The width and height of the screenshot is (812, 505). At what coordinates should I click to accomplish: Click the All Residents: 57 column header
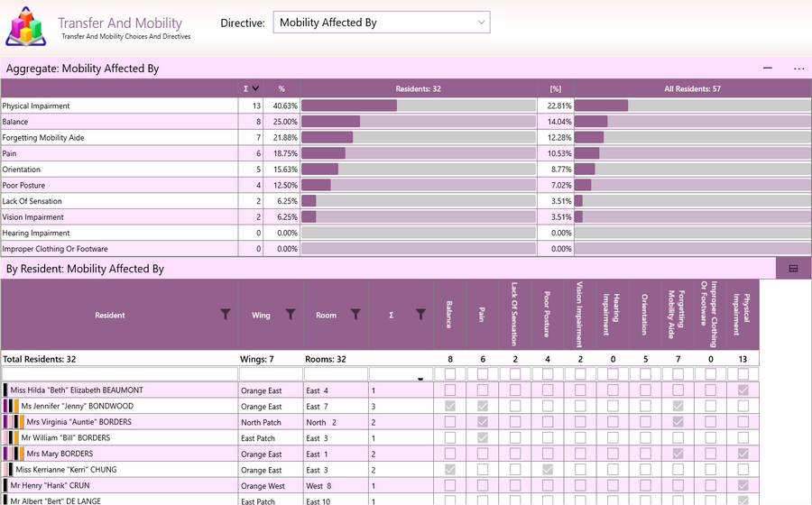(x=692, y=88)
